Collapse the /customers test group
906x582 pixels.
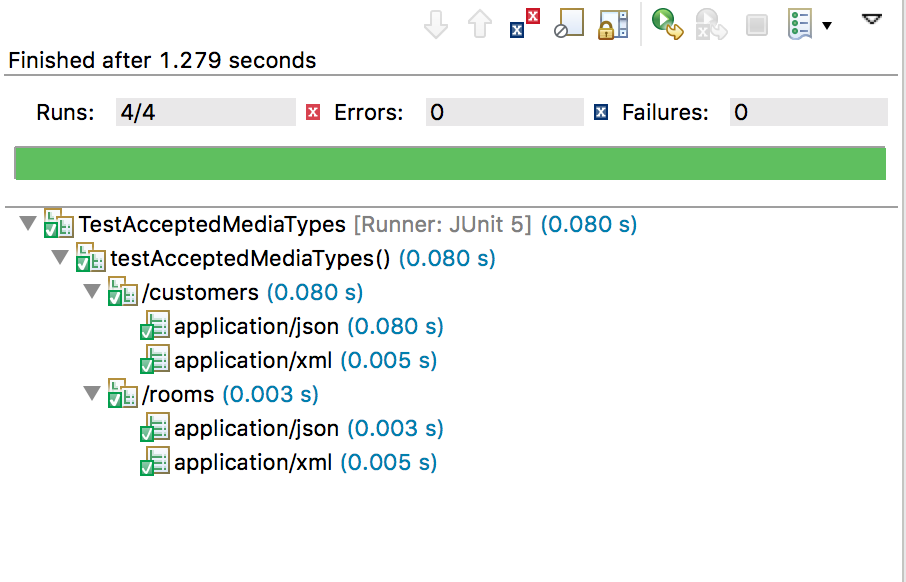tap(92, 291)
